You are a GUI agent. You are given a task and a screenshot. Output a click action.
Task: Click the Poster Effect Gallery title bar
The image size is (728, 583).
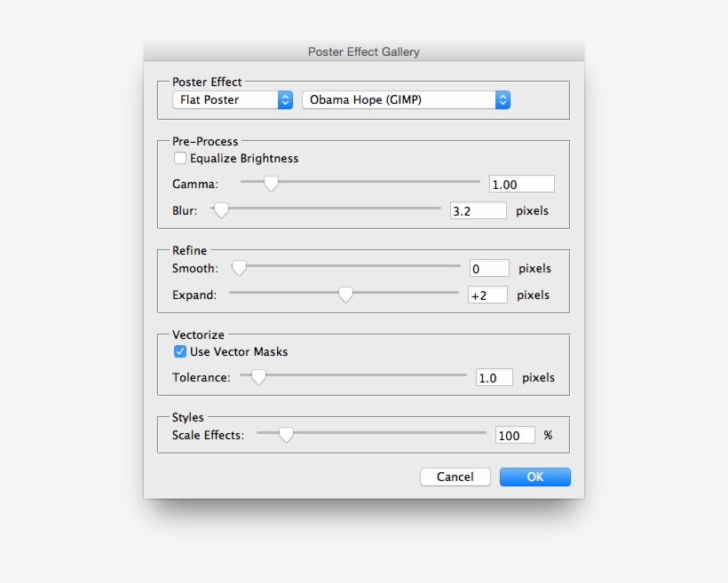363,51
